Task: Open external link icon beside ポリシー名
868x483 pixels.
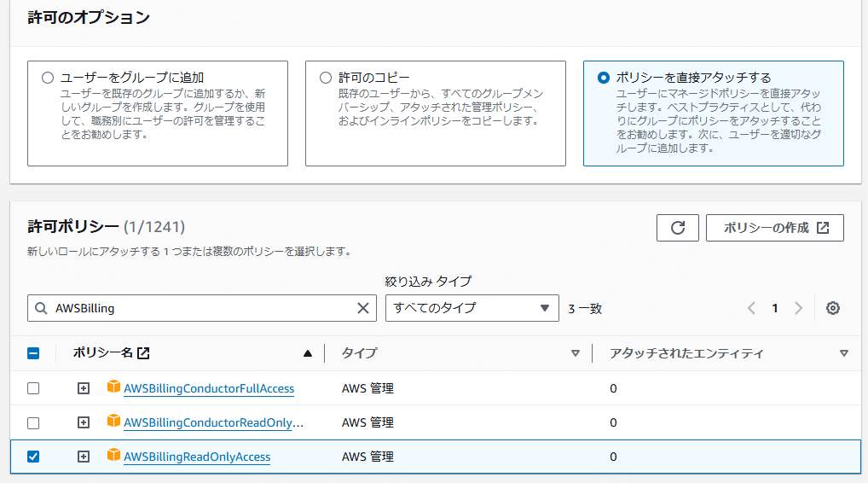Action: coord(143,352)
